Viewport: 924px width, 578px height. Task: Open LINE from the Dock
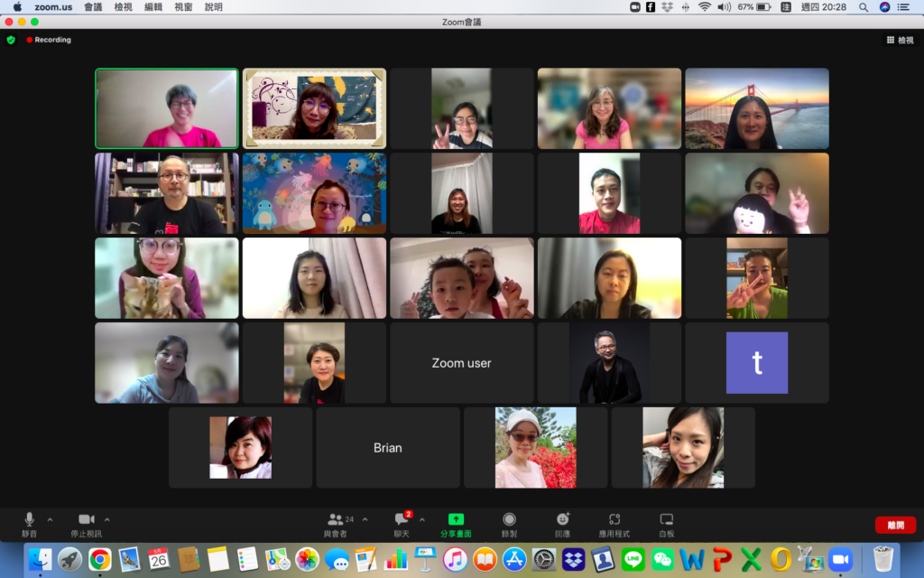click(x=633, y=559)
